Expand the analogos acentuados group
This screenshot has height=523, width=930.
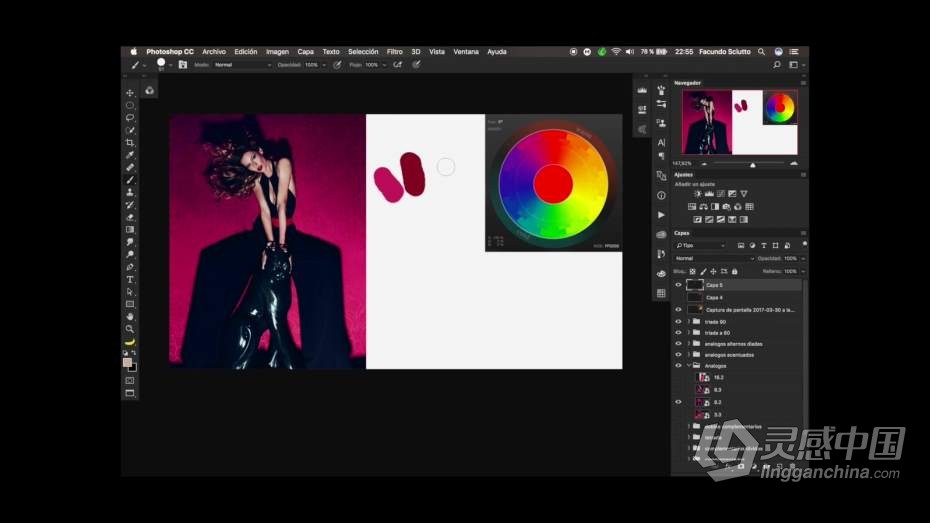click(x=689, y=355)
